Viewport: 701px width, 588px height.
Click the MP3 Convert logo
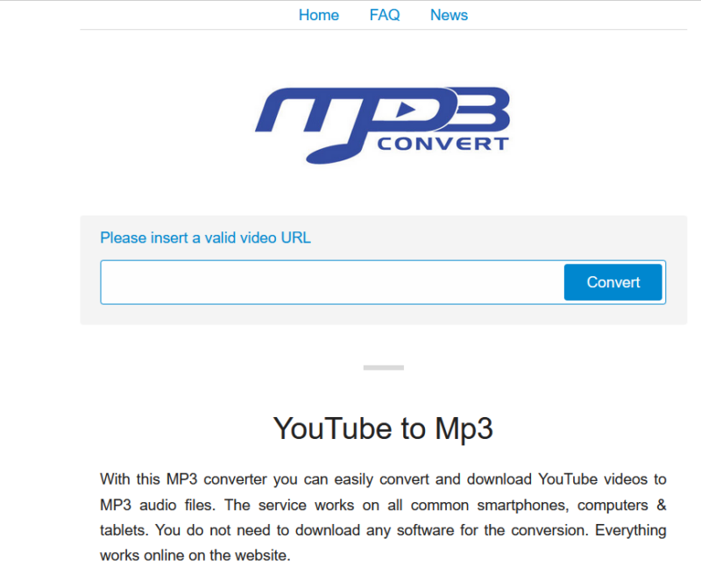coord(383,125)
